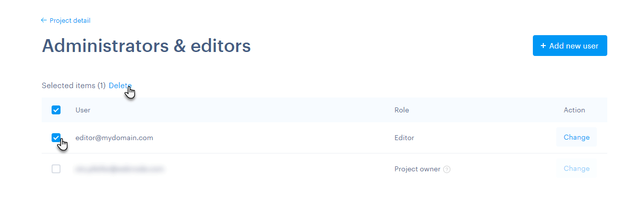Screen dimensions: 644x204
Task: Delete the selected items
Action: pos(120,86)
